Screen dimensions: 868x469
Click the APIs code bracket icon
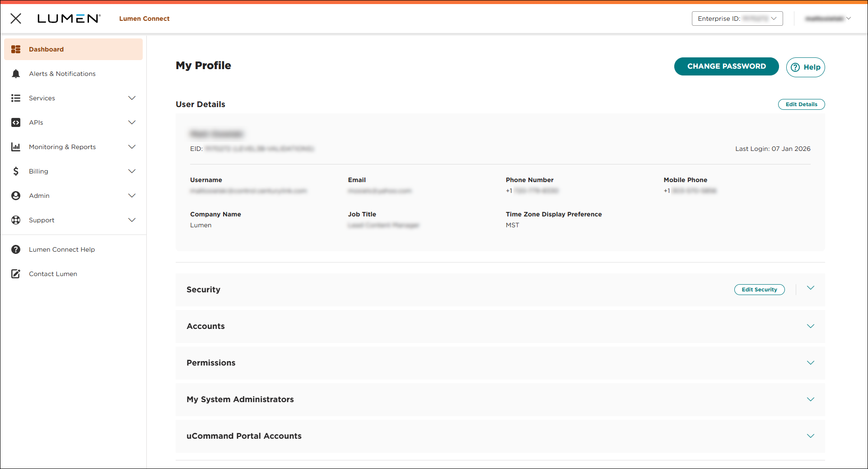point(16,122)
